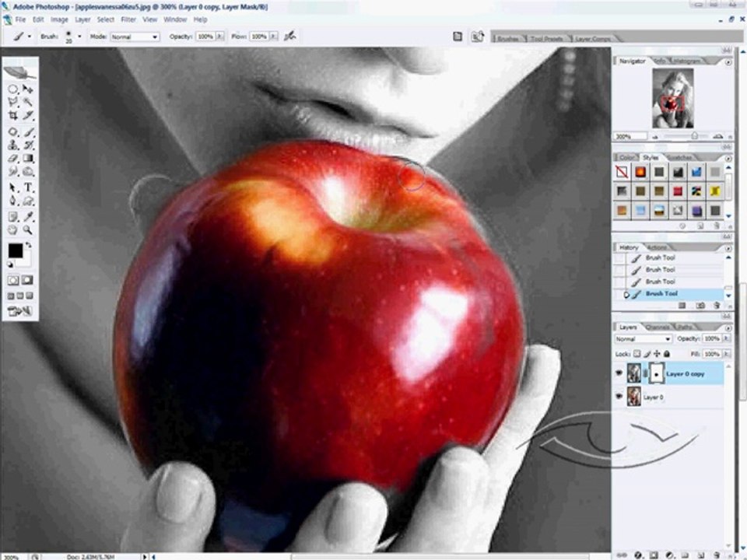Select the Eraser tool
This screenshot has height=560, width=747.
13,159
